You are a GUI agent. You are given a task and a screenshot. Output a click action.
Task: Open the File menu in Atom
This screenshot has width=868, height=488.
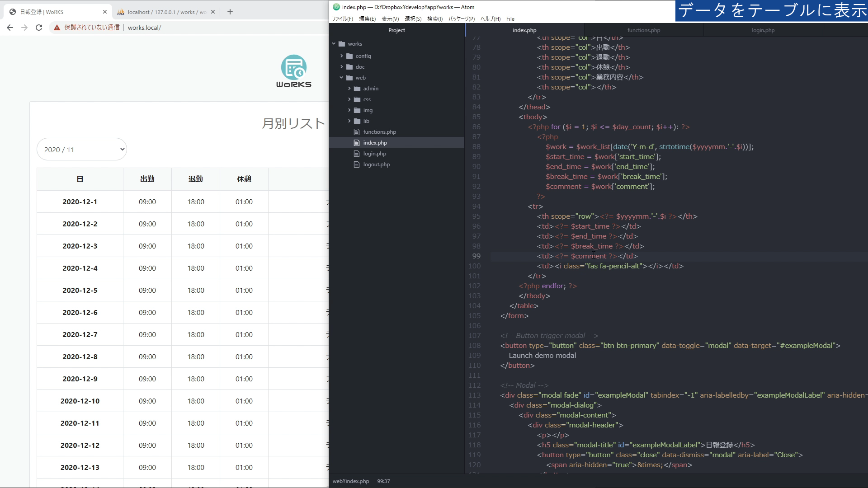click(x=510, y=19)
